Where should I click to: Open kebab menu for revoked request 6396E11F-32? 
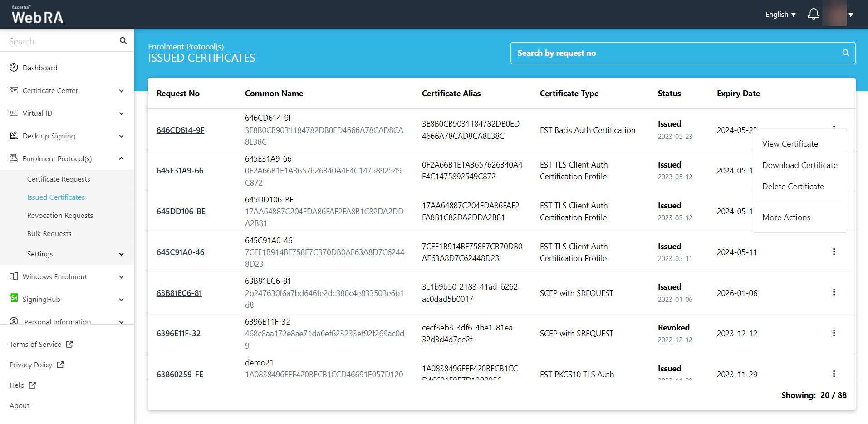point(834,333)
